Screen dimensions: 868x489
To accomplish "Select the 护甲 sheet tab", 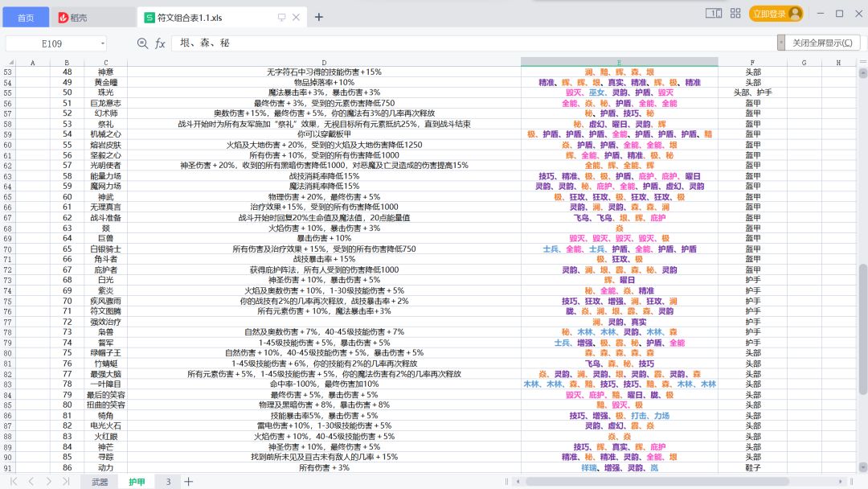I will [x=137, y=482].
